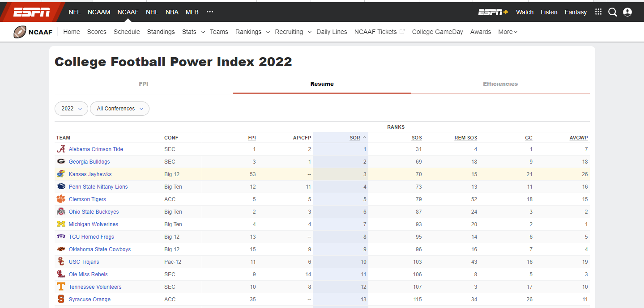Click Fantasy in the top bar
The height and width of the screenshot is (308, 644).
tap(576, 12)
